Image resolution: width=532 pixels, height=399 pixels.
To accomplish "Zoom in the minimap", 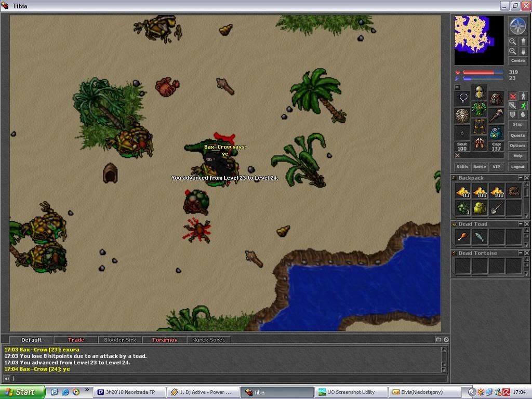I will pyautogui.click(x=513, y=51).
